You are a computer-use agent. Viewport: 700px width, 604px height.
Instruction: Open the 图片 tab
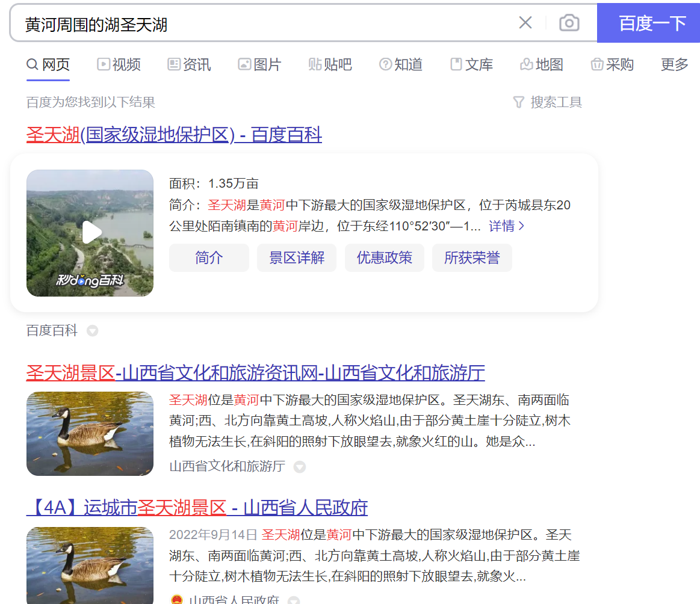[259, 65]
